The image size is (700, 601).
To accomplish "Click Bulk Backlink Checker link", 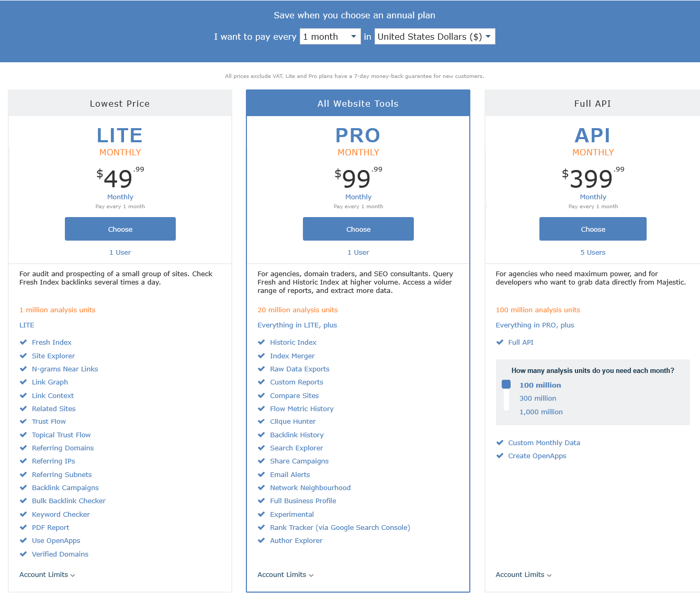I will pos(69,501).
